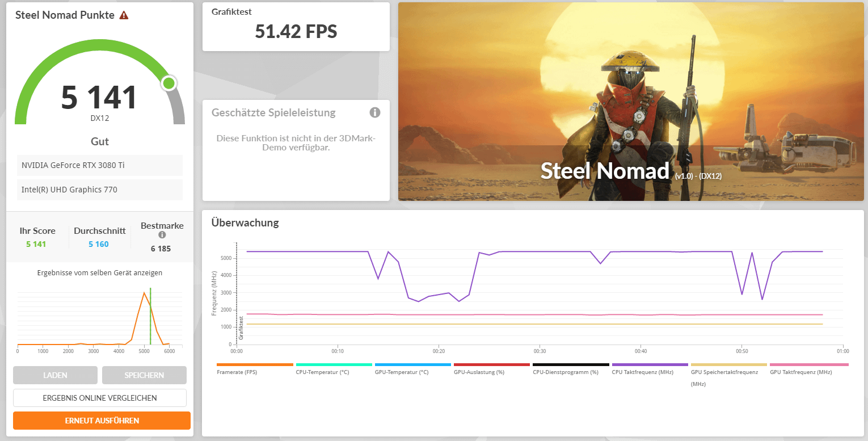Toggle CPU-Temperatur (°C) legend entry
This screenshot has width=868, height=441.
[334, 372]
